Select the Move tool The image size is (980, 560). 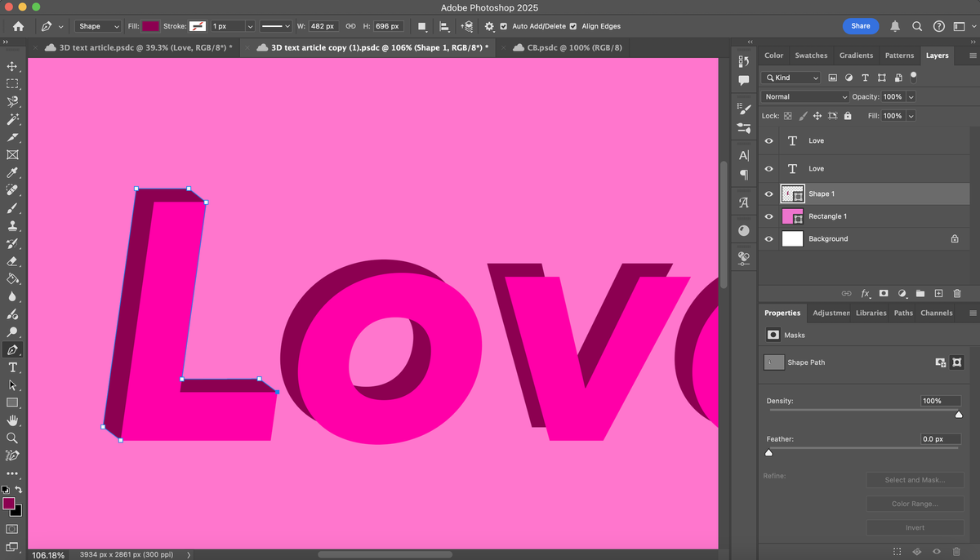[12, 67]
